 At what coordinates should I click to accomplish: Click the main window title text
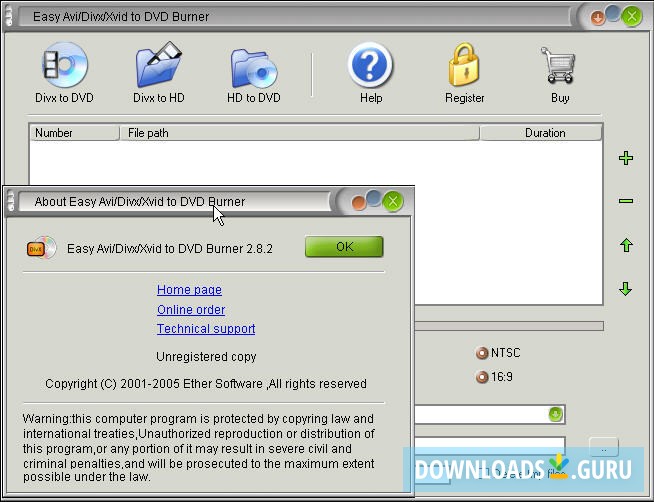click(x=121, y=17)
